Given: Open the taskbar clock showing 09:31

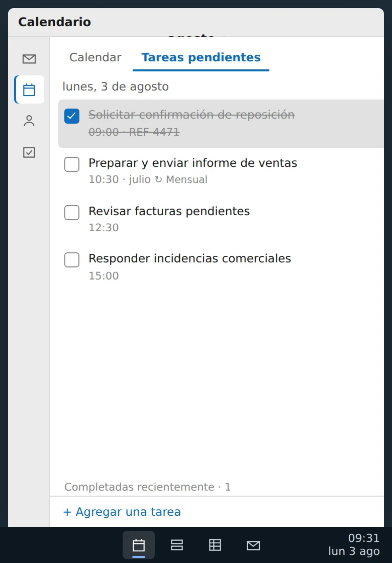Looking at the screenshot, I should [354, 544].
